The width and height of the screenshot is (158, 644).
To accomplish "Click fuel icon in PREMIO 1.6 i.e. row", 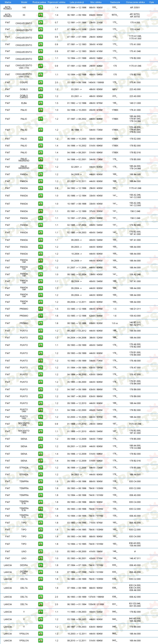I will point(40,323).
